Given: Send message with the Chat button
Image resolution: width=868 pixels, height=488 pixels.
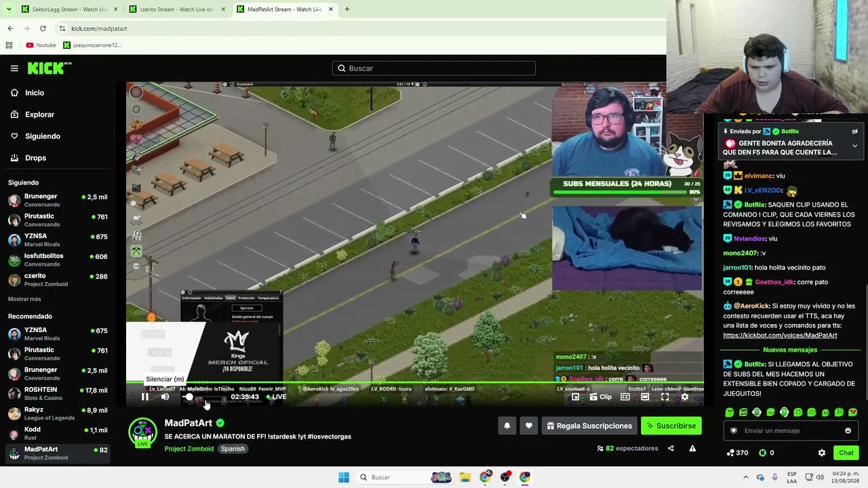Looking at the screenshot, I should 846,453.
